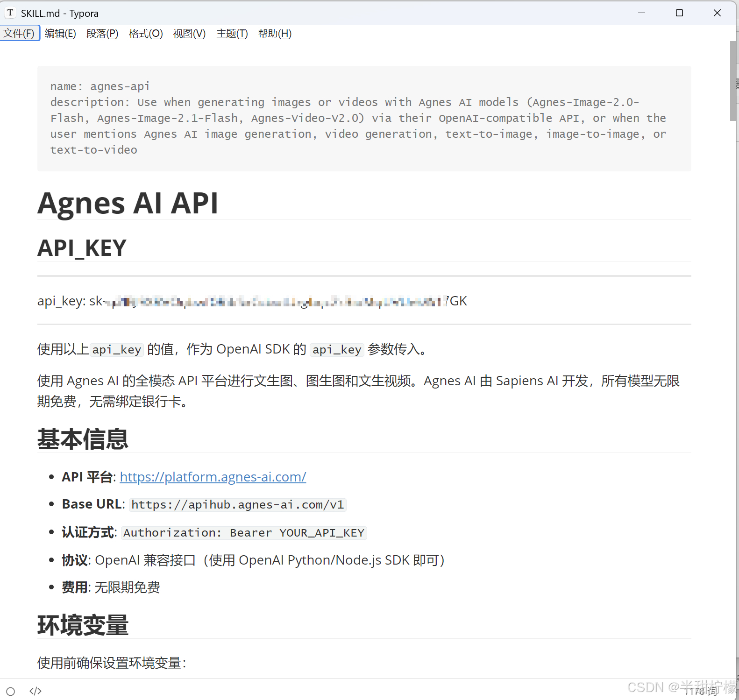
Task: Click the Base URL inline code
Action: [x=238, y=505]
